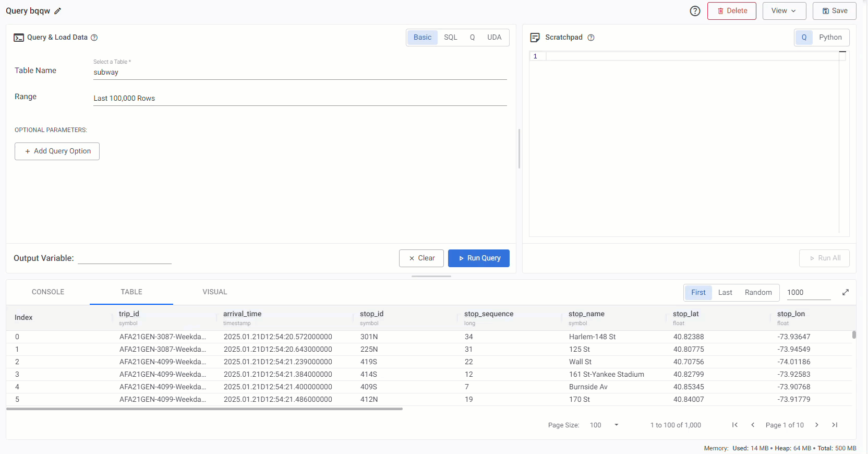The image size is (868, 454).
Task: Click the Scratchpad panel icon
Action: coord(535,38)
